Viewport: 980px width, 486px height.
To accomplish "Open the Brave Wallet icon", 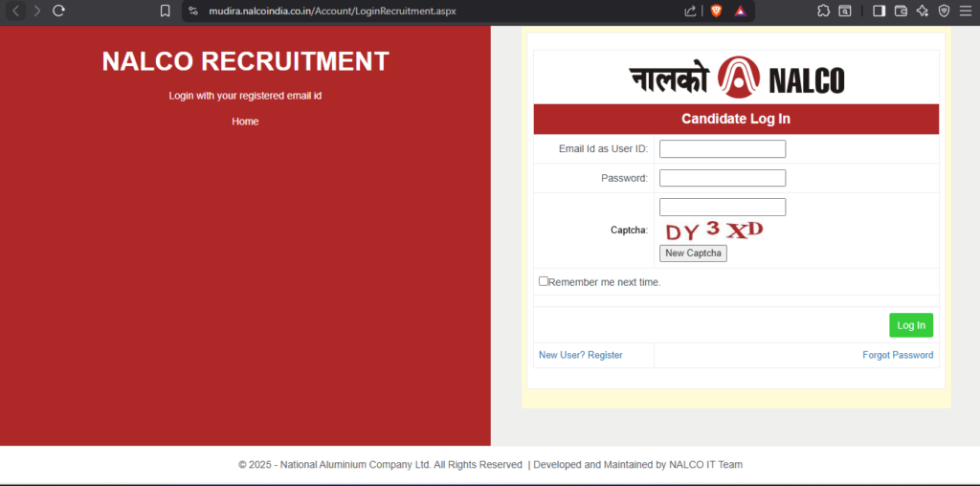I will [x=901, y=11].
